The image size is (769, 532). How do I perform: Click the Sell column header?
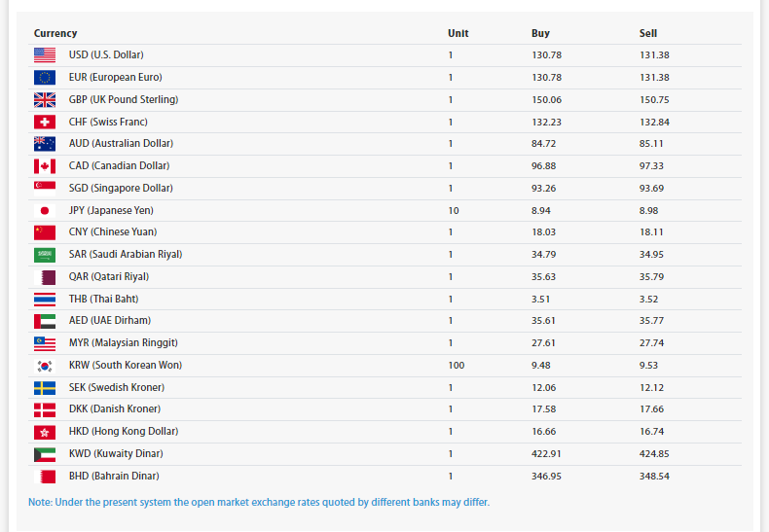[x=648, y=33]
